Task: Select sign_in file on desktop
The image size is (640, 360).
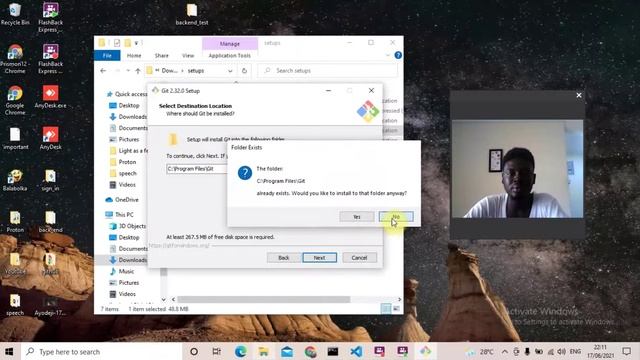Action: pos(50,180)
